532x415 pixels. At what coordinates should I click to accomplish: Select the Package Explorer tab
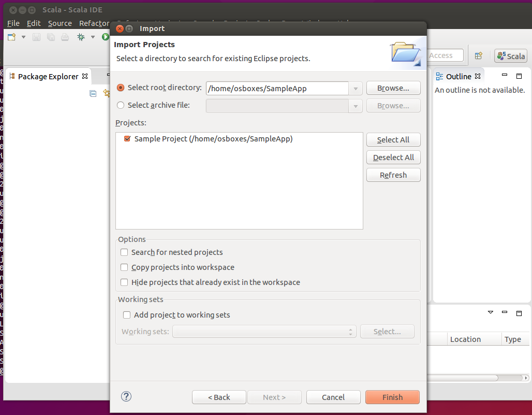tap(48, 76)
